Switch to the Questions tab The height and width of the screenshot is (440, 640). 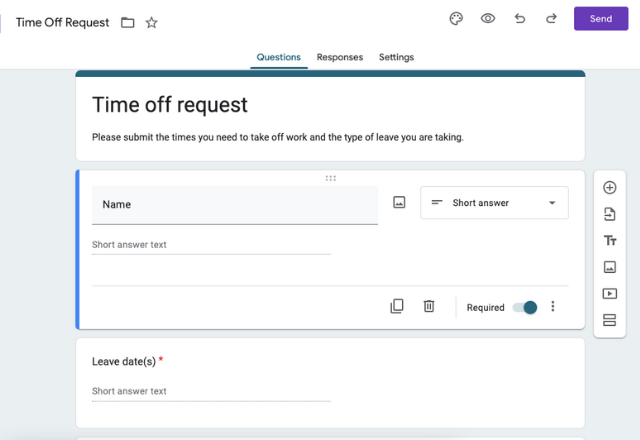(x=278, y=57)
